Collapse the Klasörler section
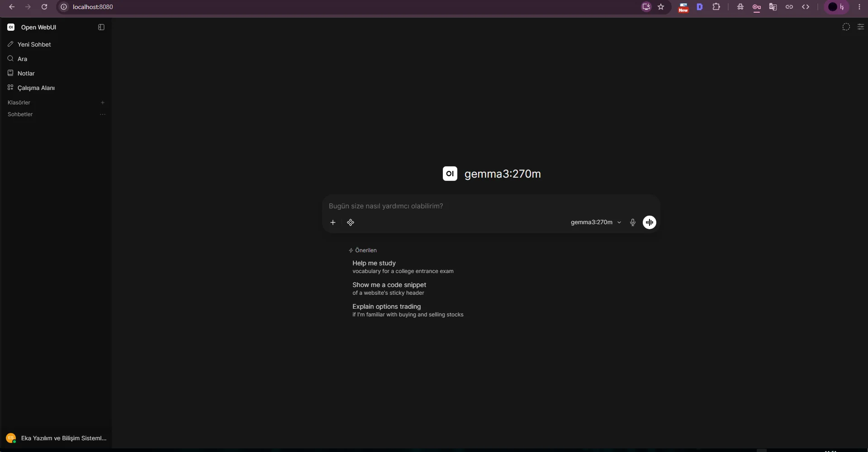The image size is (868, 452). [19, 103]
